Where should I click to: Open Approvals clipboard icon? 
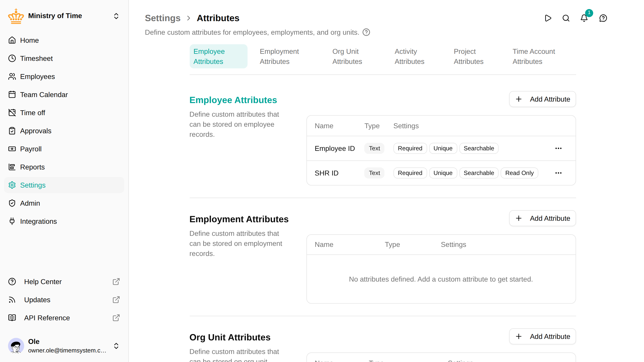click(12, 131)
